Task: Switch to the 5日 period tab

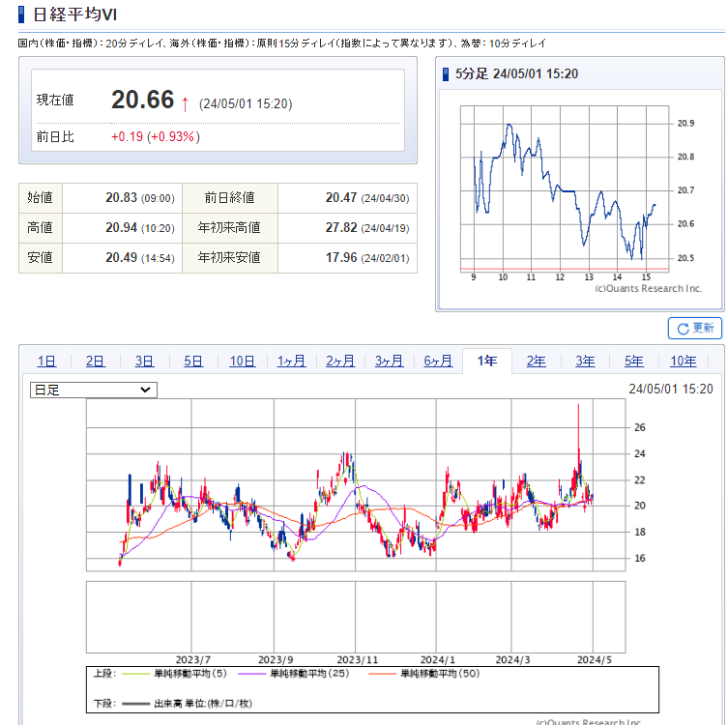Action: pos(193,362)
